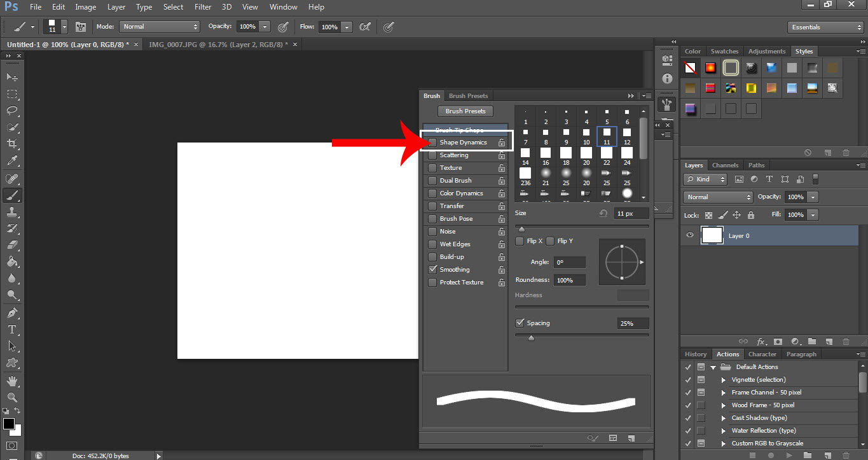The height and width of the screenshot is (460, 868).
Task: Select the Hand tool
Action: coord(12,380)
